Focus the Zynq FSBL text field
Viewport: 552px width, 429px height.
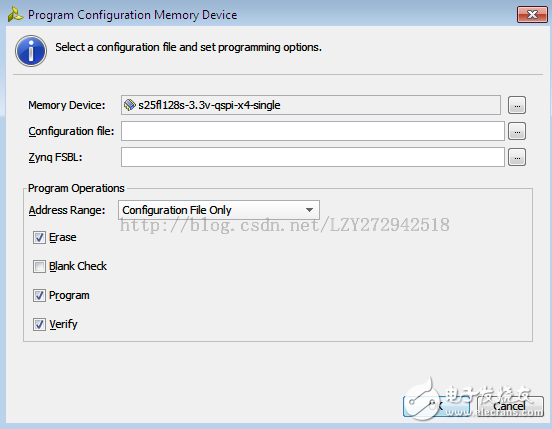pyautogui.click(x=313, y=157)
